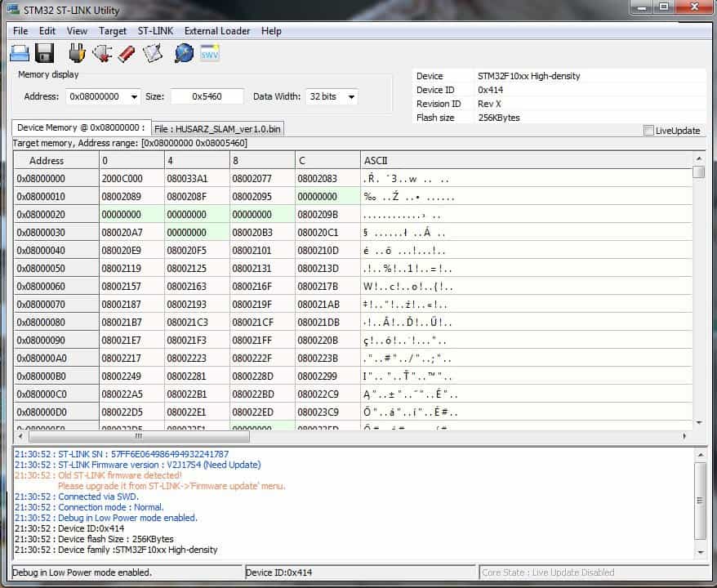This screenshot has height=588, width=717.
Task: Click address row 0x08000010
Action: point(56,197)
